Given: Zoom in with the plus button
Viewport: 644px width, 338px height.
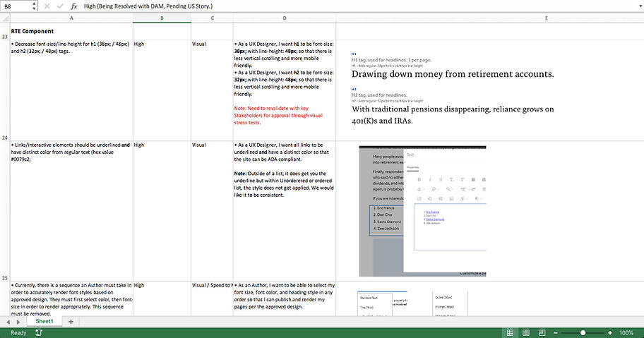Looking at the screenshot, I should click(x=610, y=332).
